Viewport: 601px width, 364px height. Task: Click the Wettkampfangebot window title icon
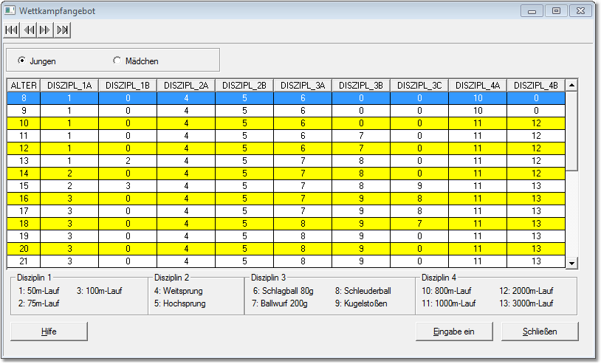click(x=11, y=11)
